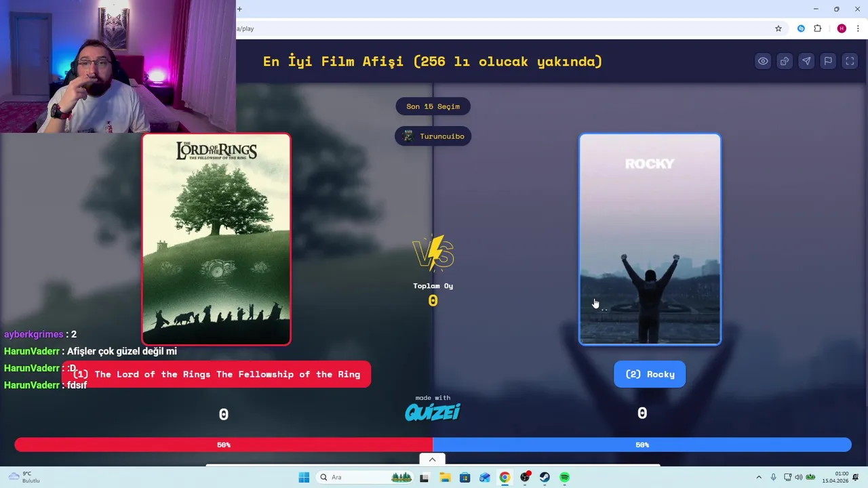Click the Turuncuibo user badge
The height and width of the screenshot is (488, 868).
click(x=433, y=136)
